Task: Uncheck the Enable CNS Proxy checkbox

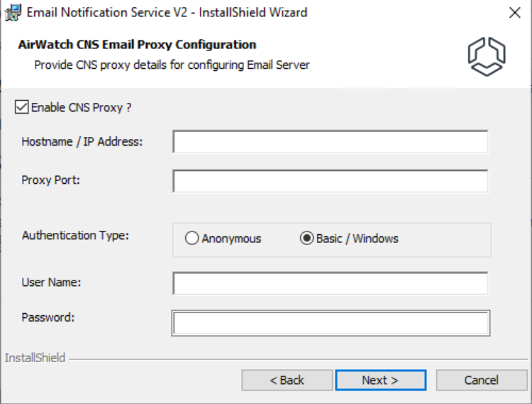Action: click(x=22, y=107)
